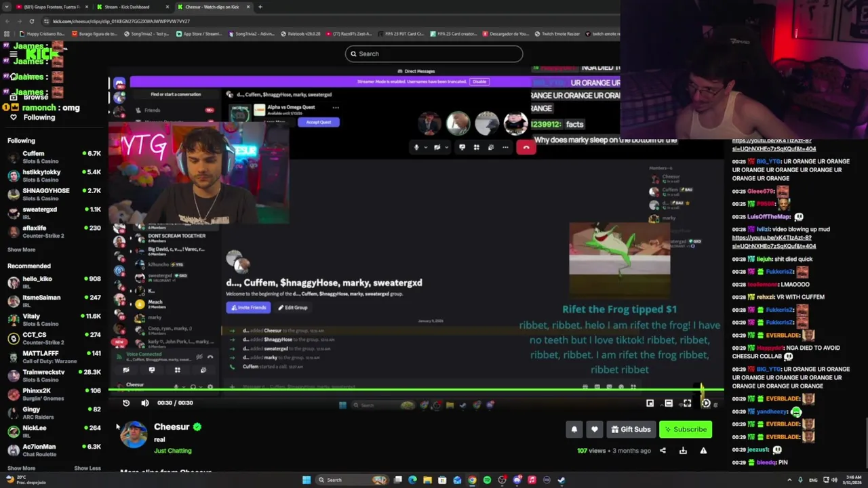Click the Gift Subs button
868x488 pixels.
631,429
